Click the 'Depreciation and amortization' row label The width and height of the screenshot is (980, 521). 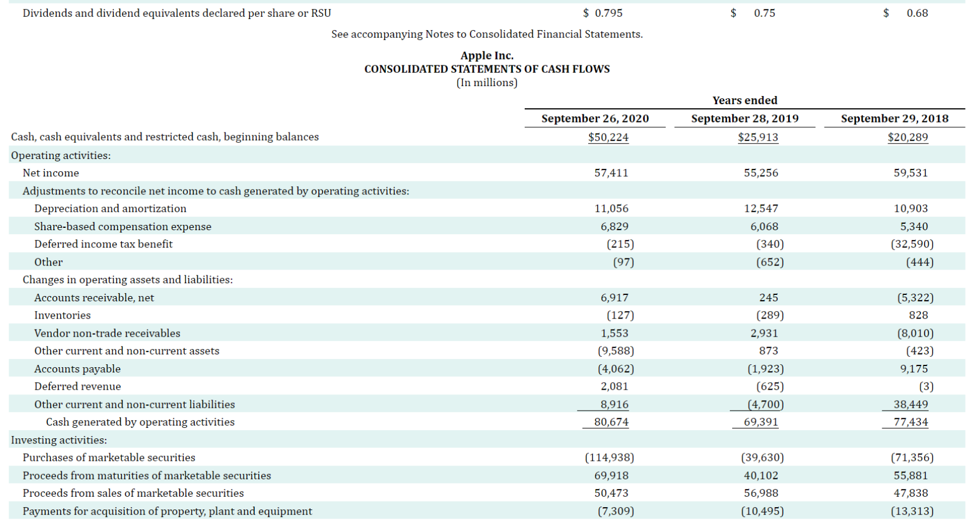coord(110,208)
